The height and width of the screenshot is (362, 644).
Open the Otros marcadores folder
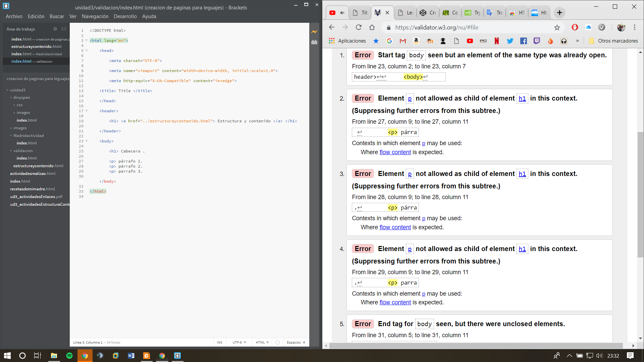613,41
